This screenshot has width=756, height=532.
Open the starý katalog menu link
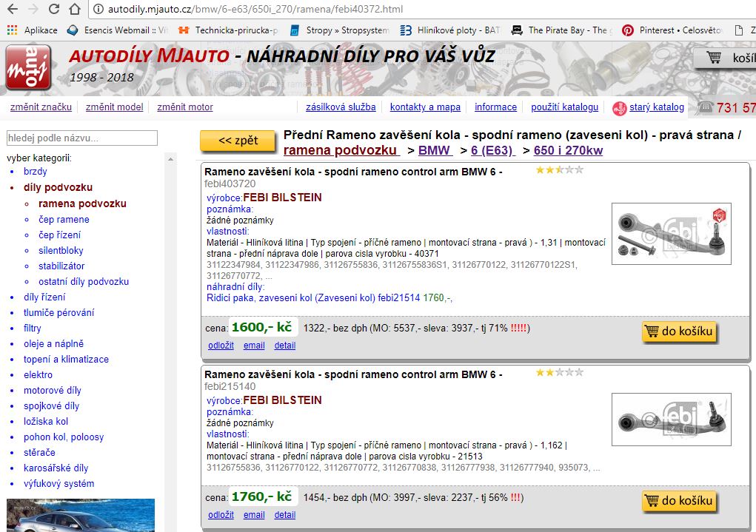656,107
